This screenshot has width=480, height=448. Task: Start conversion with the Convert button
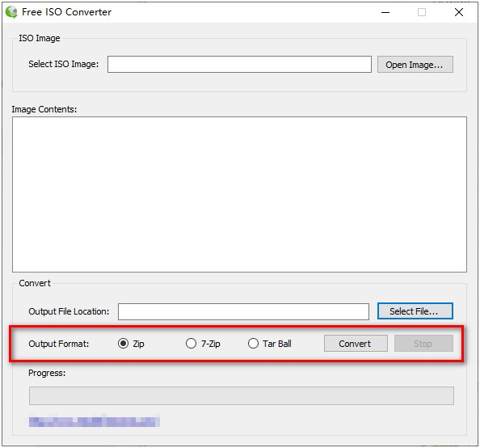356,344
